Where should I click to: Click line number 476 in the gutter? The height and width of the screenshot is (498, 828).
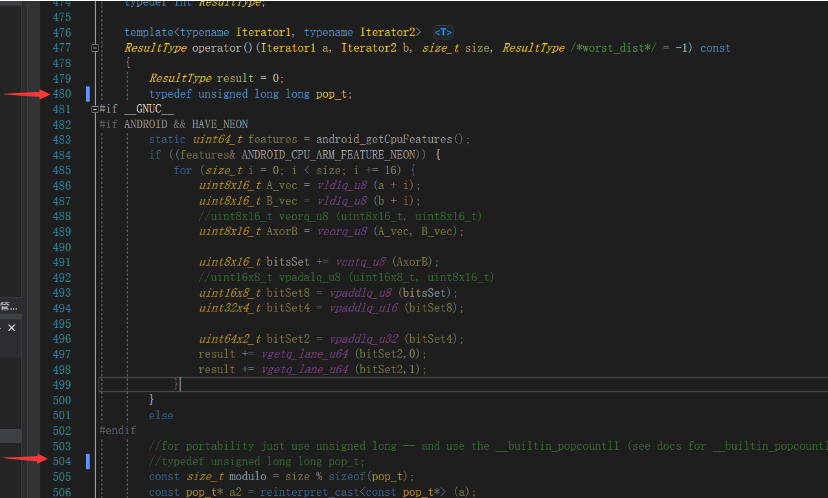coord(62,33)
